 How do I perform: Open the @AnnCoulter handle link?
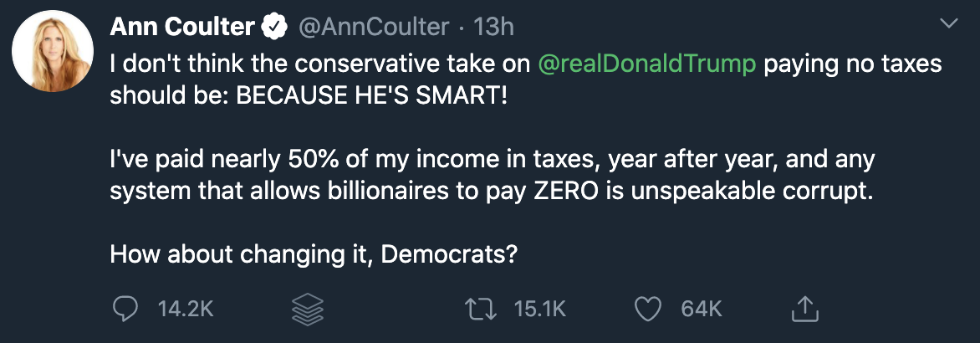(374, 28)
